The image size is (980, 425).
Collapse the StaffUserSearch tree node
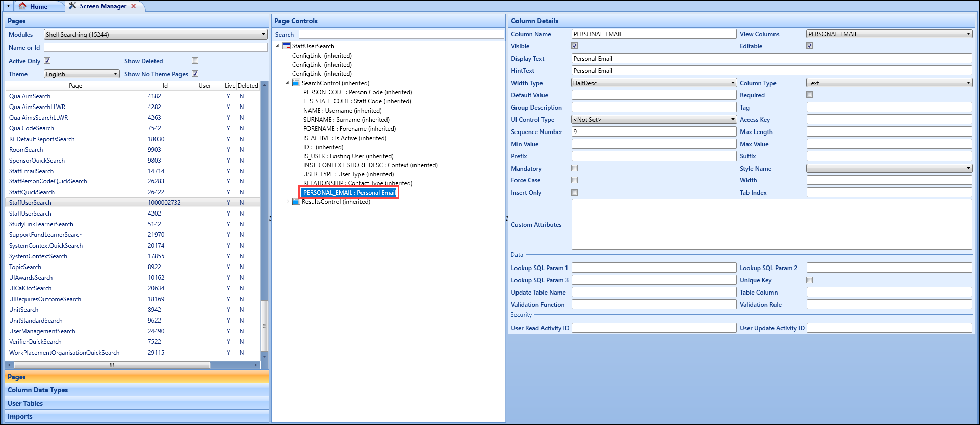click(x=277, y=46)
